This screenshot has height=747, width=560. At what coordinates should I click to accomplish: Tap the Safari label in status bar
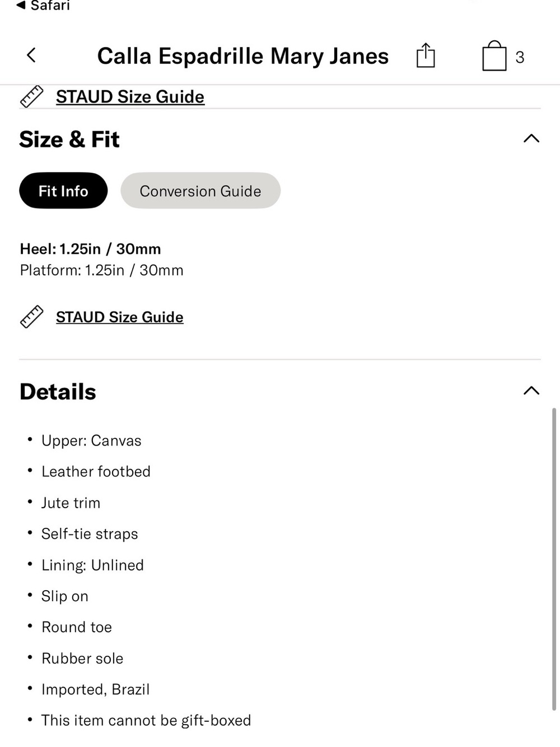(50, 6)
